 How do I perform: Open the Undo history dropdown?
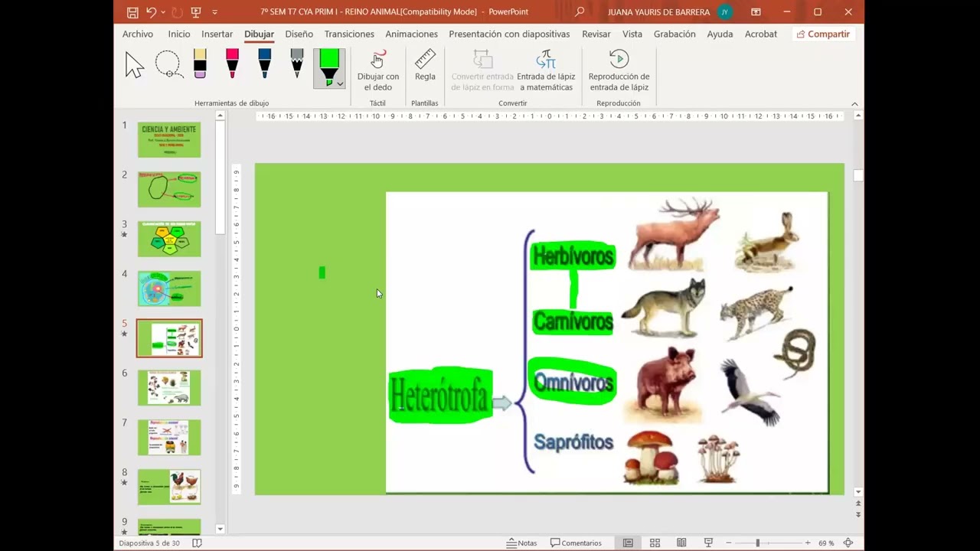(x=163, y=12)
